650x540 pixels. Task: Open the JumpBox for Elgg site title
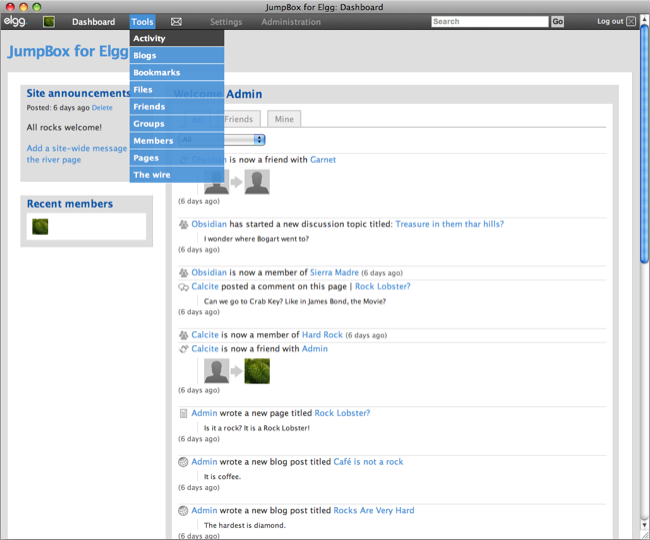point(68,51)
